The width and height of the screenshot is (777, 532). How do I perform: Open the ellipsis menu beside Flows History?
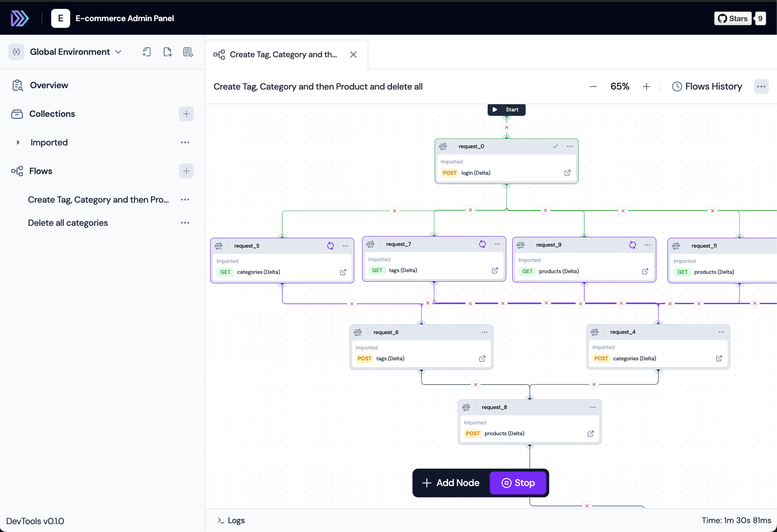coord(761,86)
